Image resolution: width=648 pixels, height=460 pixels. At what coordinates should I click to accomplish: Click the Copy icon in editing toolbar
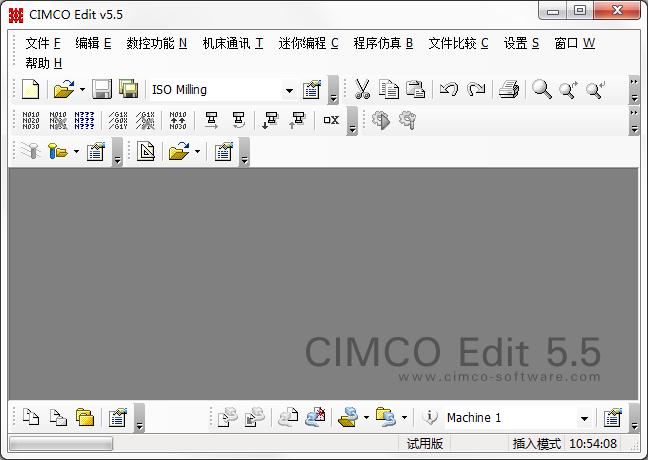(x=389, y=89)
